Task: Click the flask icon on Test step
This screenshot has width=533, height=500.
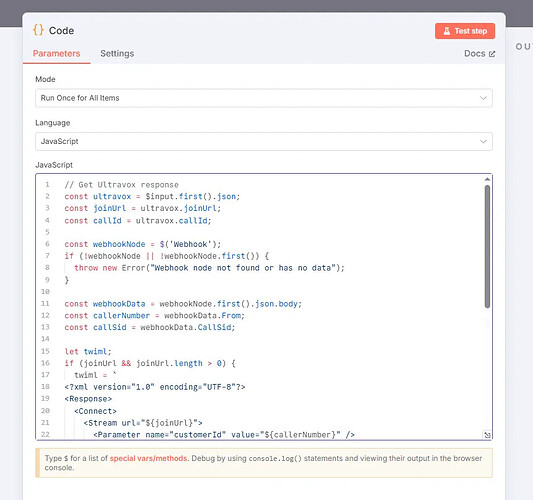Action: [x=447, y=31]
